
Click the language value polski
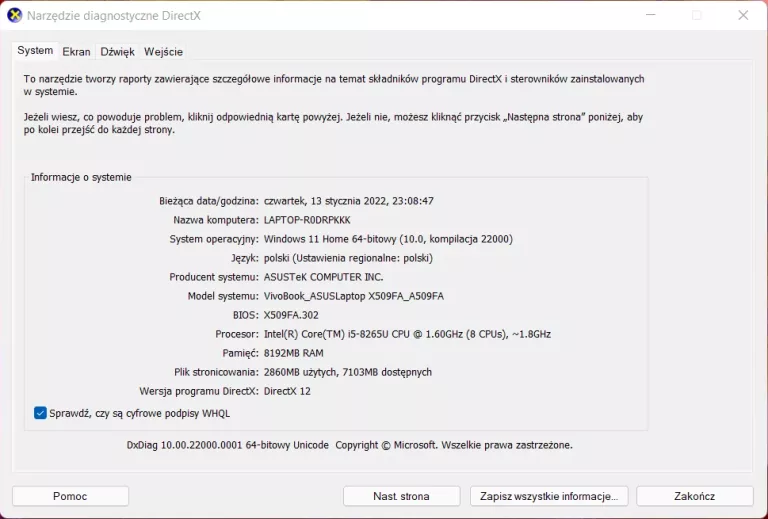point(348,258)
